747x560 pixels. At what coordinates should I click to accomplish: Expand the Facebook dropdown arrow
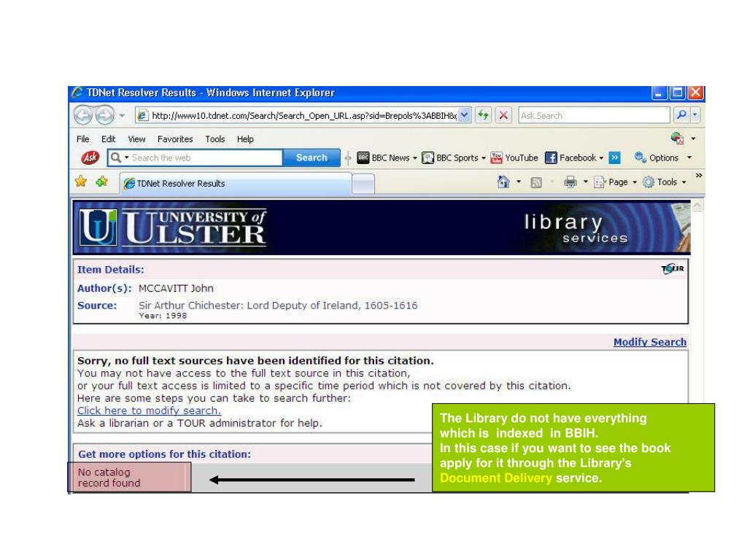pos(601,158)
